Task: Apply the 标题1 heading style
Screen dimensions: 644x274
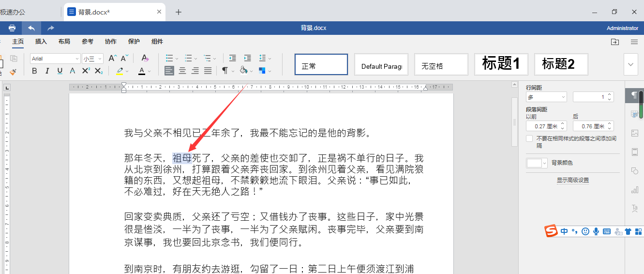Action: (x=501, y=64)
